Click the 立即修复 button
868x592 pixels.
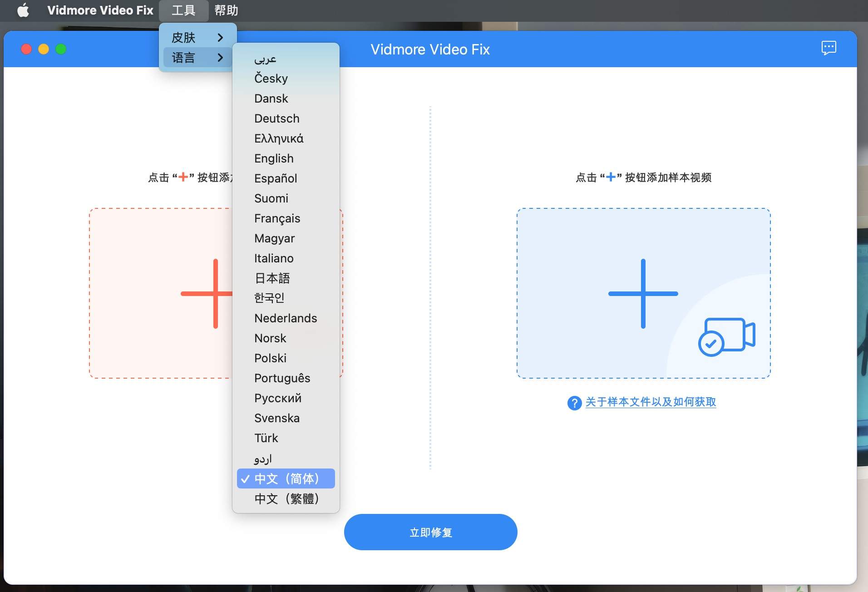tap(430, 532)
